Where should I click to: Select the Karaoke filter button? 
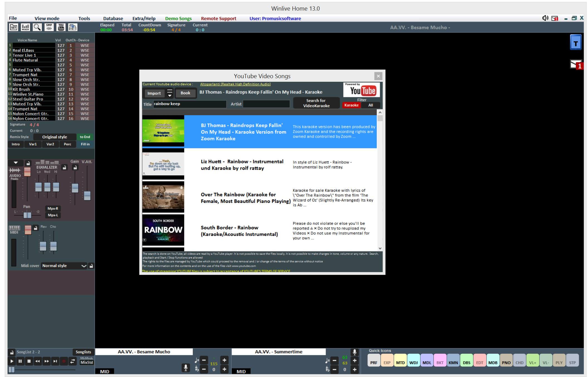coord(351,105)
